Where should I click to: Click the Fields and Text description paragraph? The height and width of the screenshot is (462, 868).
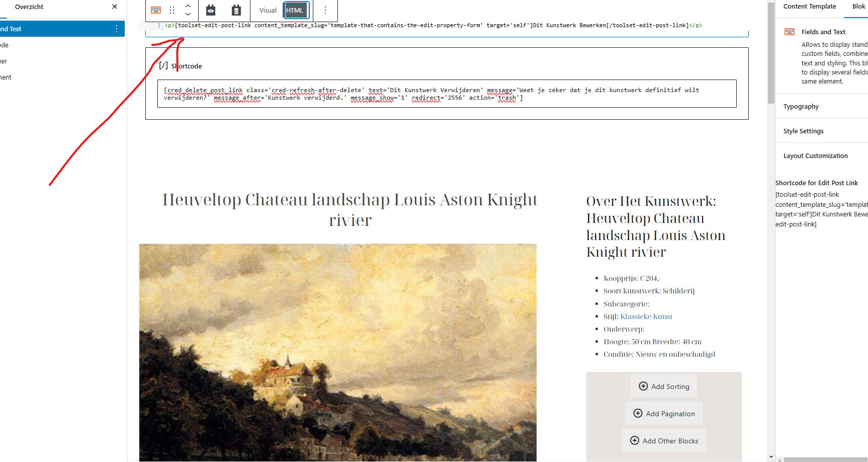(x=834, y=63)
